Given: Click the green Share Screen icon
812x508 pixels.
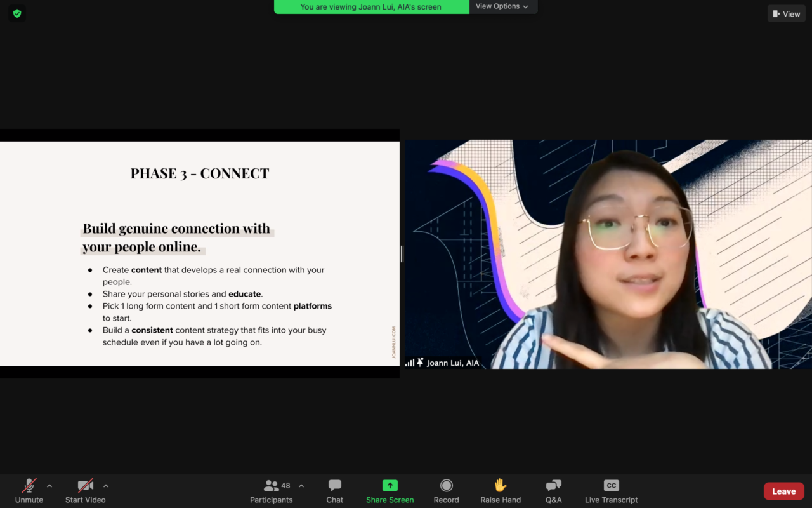Looking at the screenshot, I should (390, 486).
